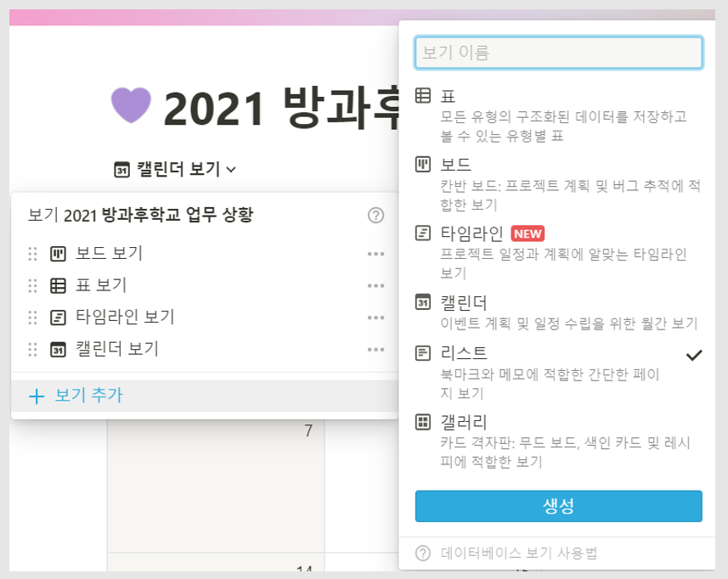Open more options for 캘린더 보기 row
This screenshot has height=579, width=728.
coord(375,349)
